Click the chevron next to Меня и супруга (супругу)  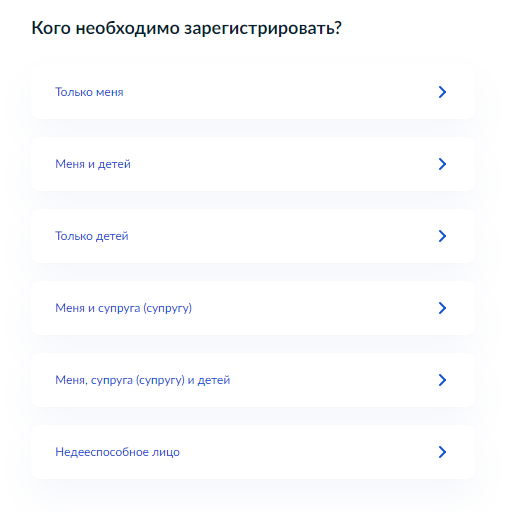(x=442, y=308)
